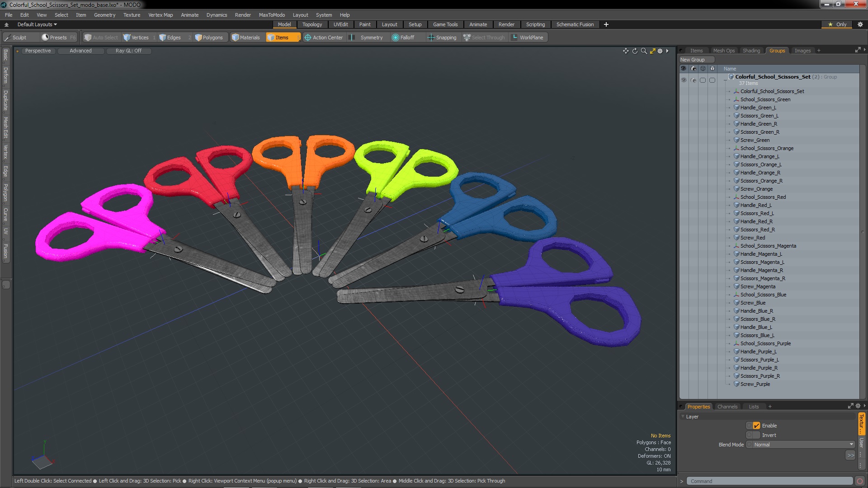Collapse the Layer section expander
The width and height of the screenshot is (868, 488).
[682, 417]
